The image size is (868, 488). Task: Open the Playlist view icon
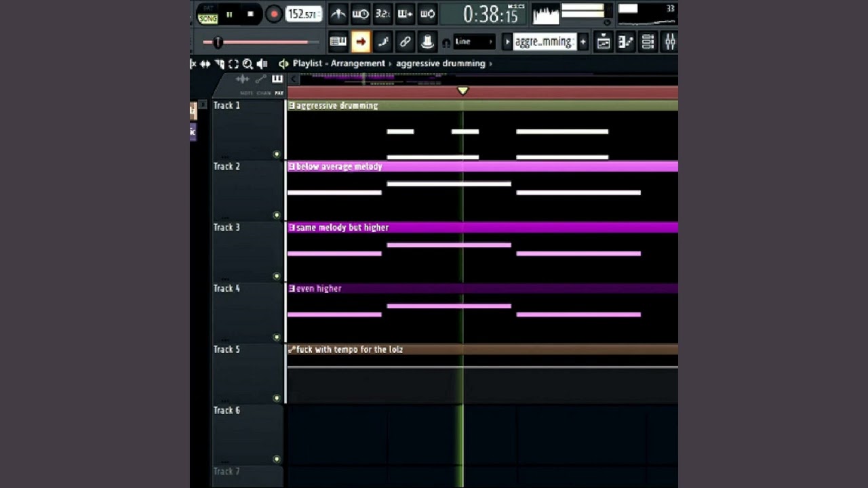[604, 42]
